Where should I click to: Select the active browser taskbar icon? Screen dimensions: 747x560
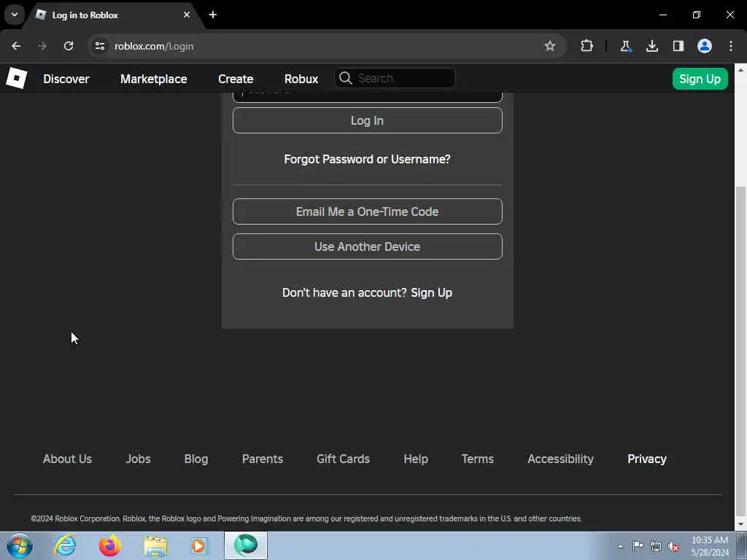coord(246,545)
